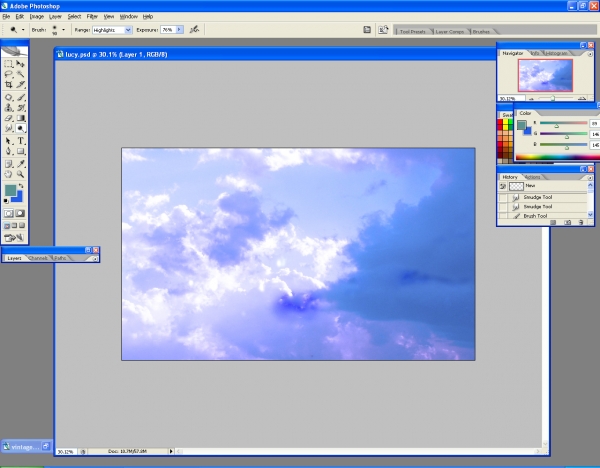
Task: Select the Smudge tool in toolbox
Action: coord(8,128)
